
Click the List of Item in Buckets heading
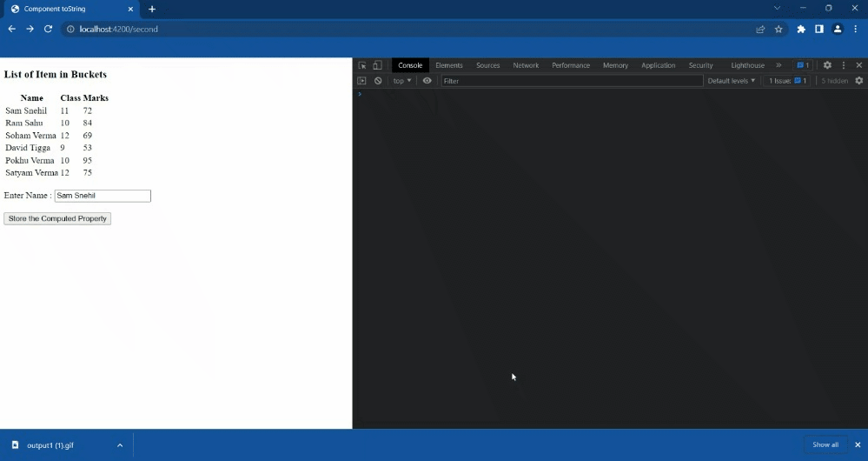click(56, 75)
